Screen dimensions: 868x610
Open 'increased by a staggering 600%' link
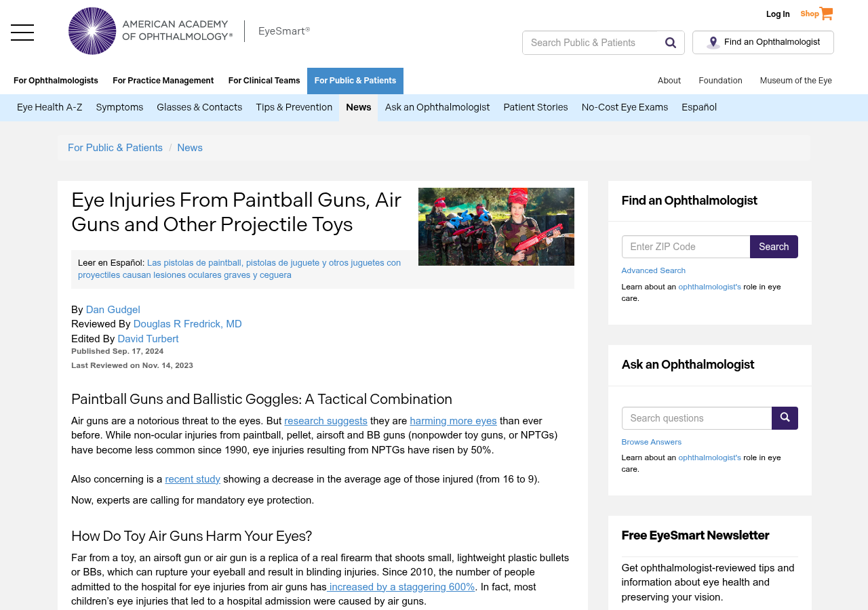[x=401, y=587]
